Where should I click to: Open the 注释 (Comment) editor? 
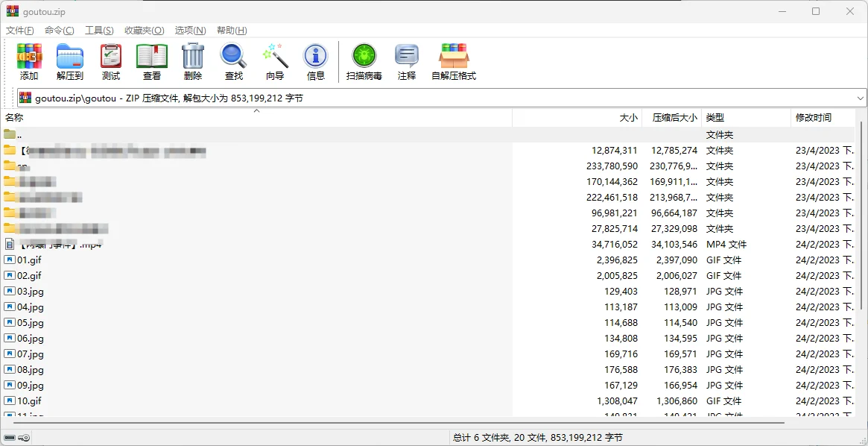point(406,61)
